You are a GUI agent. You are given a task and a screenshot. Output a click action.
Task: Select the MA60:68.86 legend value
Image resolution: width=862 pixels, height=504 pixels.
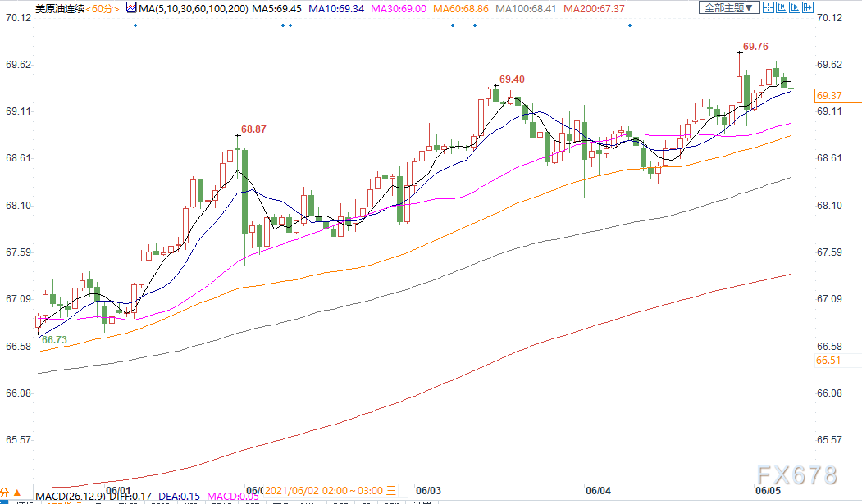coord(461,9)
